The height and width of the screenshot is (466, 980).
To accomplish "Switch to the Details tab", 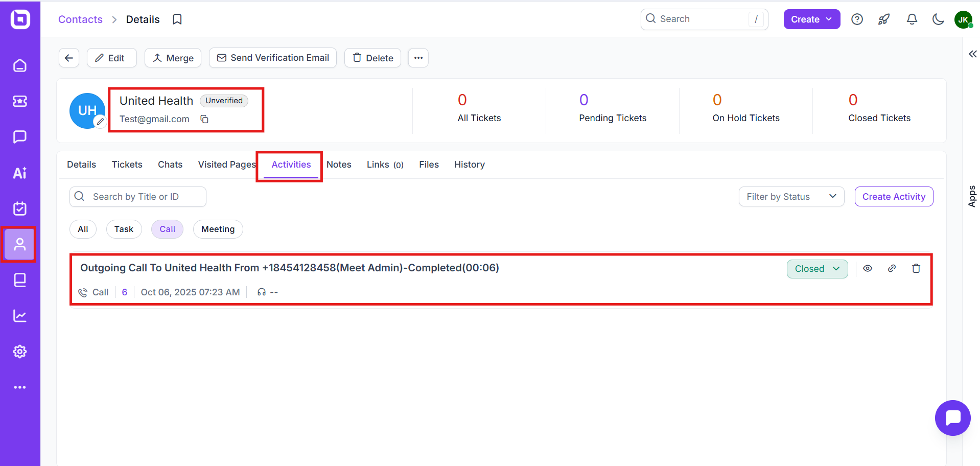I will click(x=81, y=165).
